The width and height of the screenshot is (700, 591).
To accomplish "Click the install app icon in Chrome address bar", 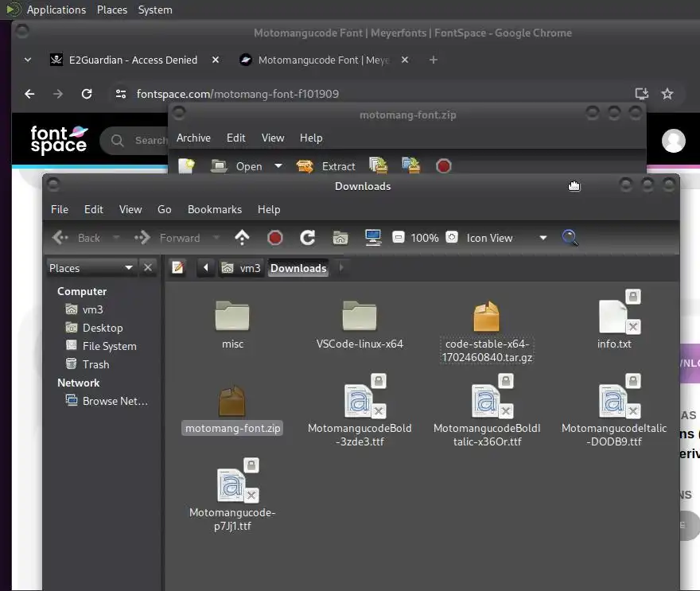I will pyautogui.click(x=641, y=93).
